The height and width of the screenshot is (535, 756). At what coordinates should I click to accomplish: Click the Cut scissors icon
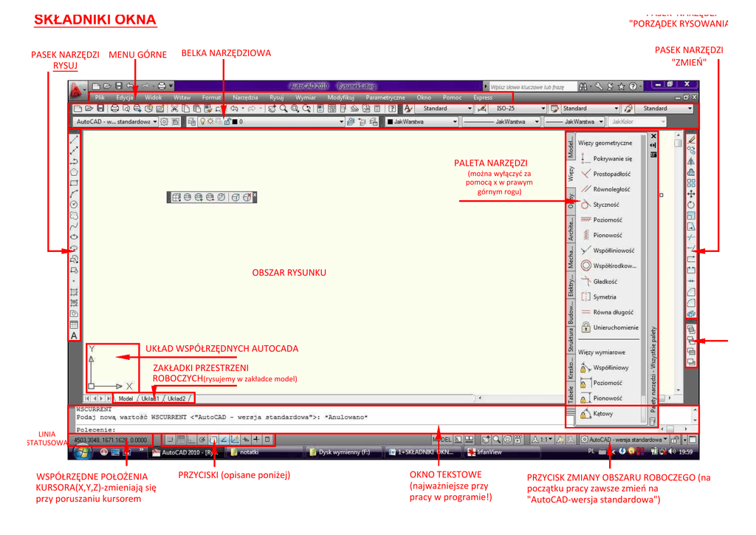(x=174, y=109)
